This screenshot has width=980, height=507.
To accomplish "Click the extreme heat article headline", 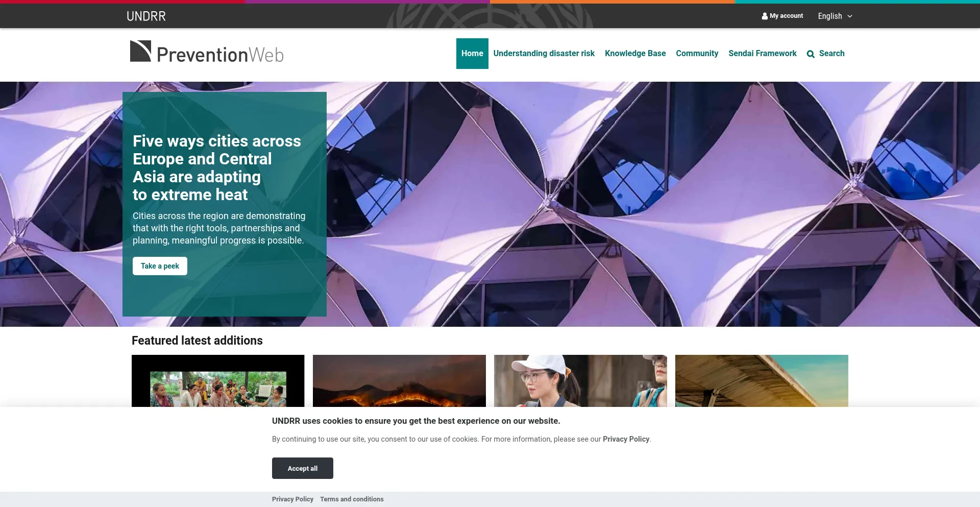I will [217, 168].
